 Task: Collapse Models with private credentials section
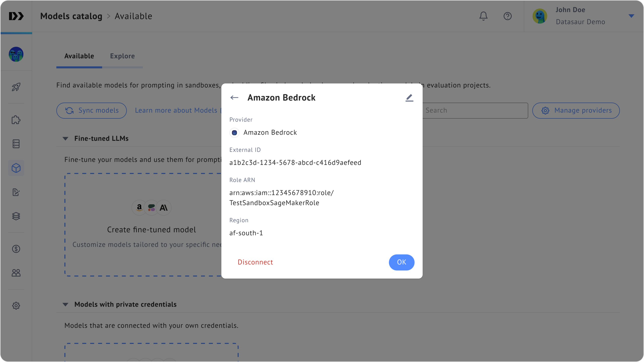(x=65, y=304)
